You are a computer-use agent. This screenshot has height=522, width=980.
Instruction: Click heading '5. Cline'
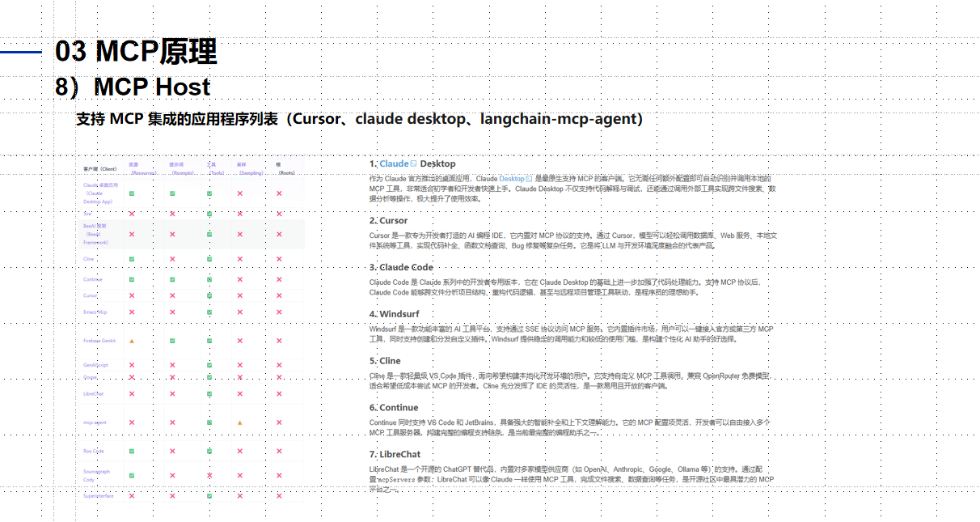point(385,361)
